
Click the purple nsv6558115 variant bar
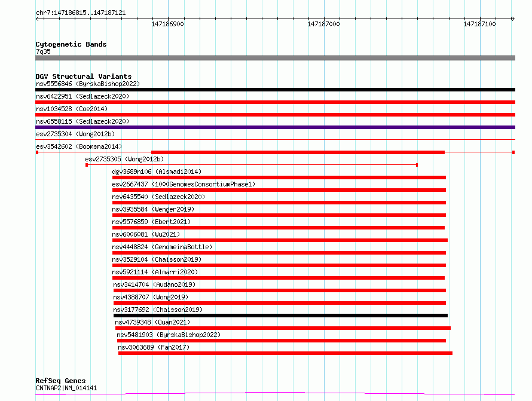click(x=275, y=127)
